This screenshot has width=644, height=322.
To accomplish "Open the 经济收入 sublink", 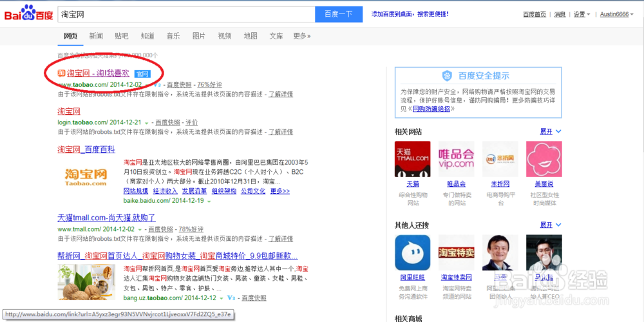I will (x=165, y=191).
